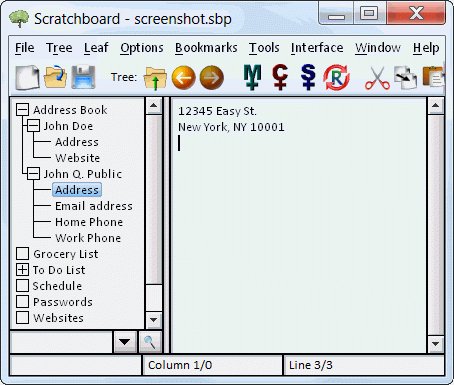The height and width of the screenshot is (385, 454).
Task: Cut with the scissors icon
Action: [x=377, y=78]
